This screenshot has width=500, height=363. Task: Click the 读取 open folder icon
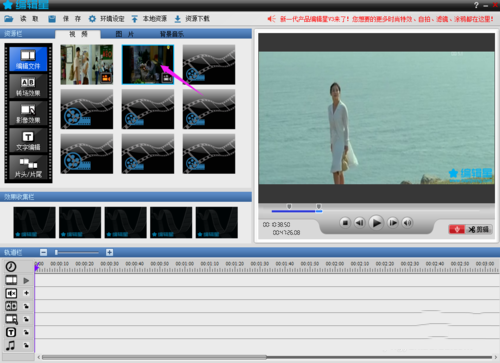click(9, 19)
